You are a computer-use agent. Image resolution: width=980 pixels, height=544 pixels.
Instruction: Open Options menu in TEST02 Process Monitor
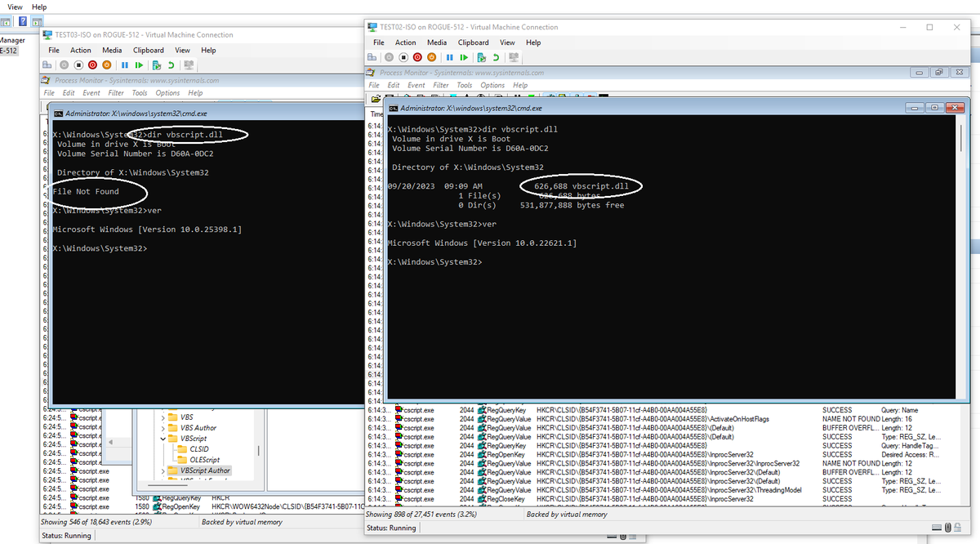(x=492, y=85)
